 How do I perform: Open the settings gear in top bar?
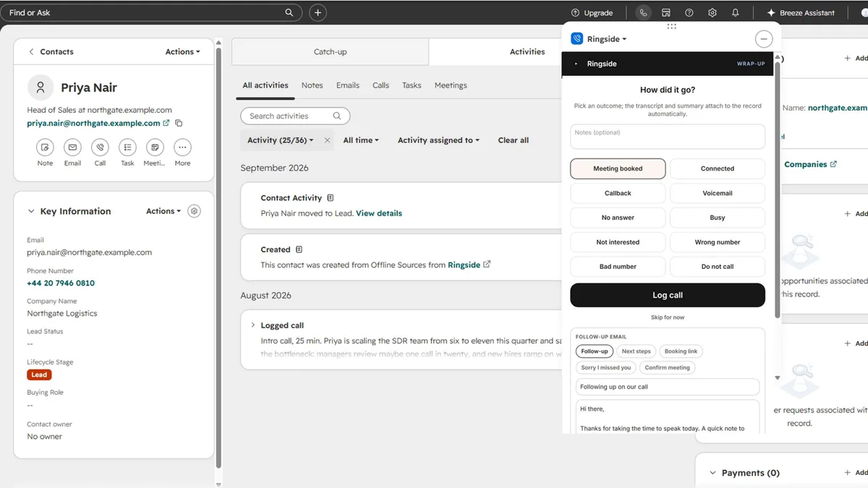coord(712,12)
